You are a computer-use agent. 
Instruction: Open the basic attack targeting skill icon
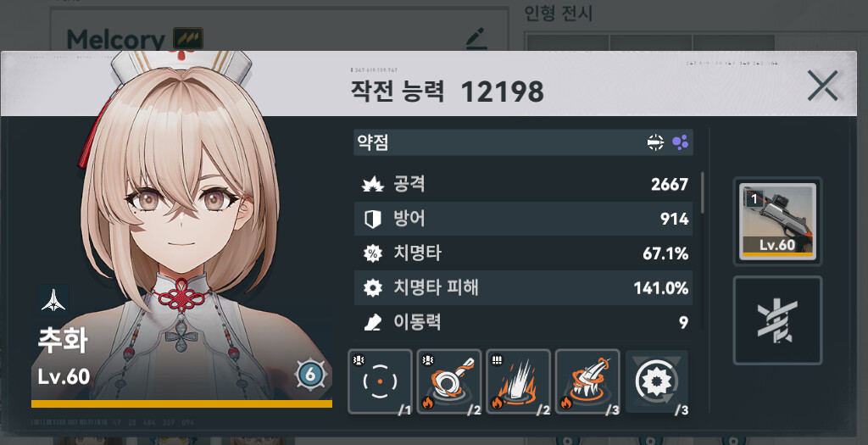pyautogui.click(x=381, y=381)
